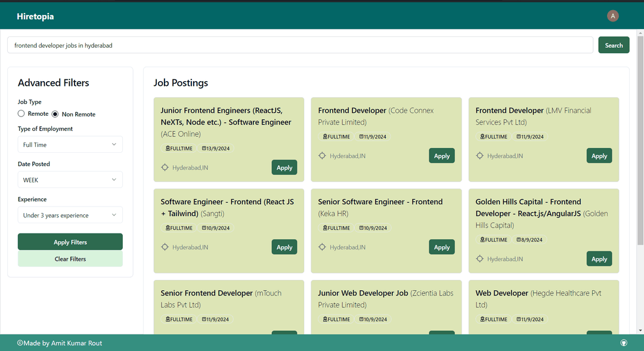Viewport: 644px width, 351px height.
Task: Open the user avatar 'A' menu
Action: pyautogui.click(x=613, y=16)
